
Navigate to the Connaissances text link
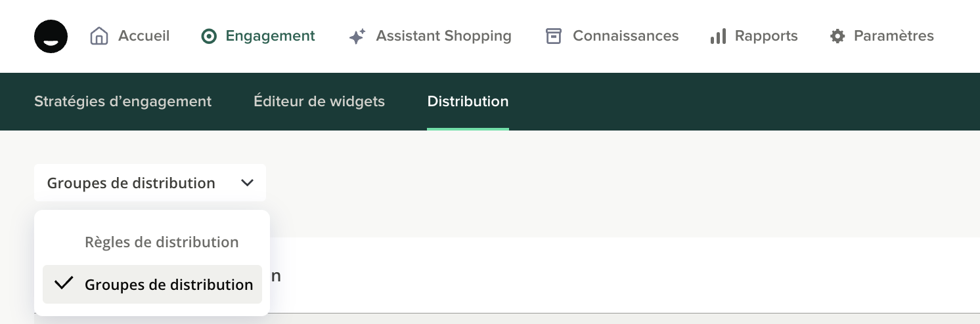click(625, 36)
